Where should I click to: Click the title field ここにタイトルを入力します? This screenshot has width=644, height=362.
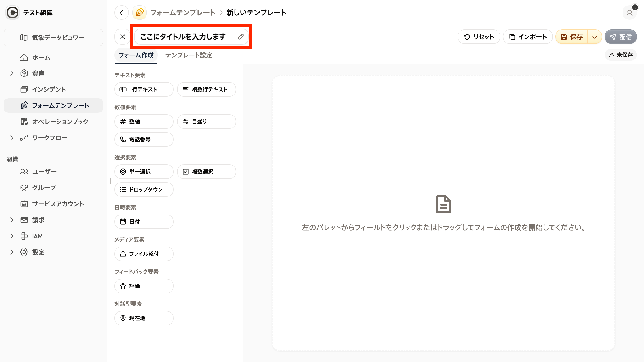point(191,37)
